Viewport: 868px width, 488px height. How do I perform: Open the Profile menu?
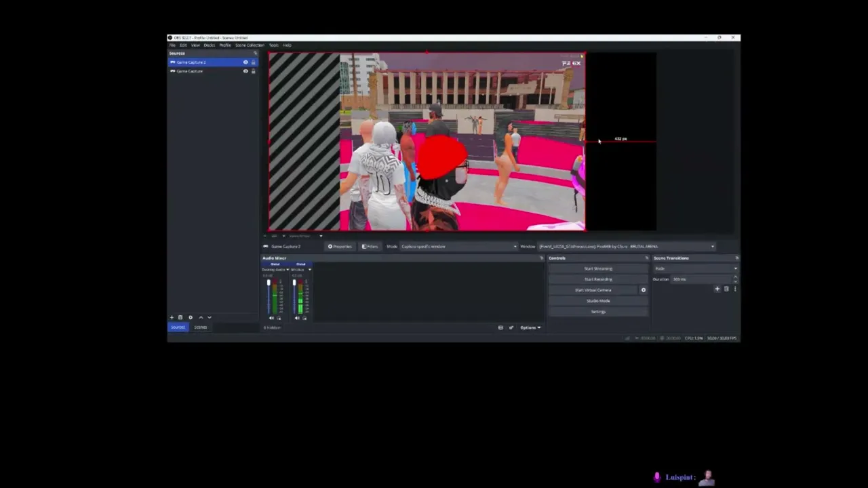225,45
